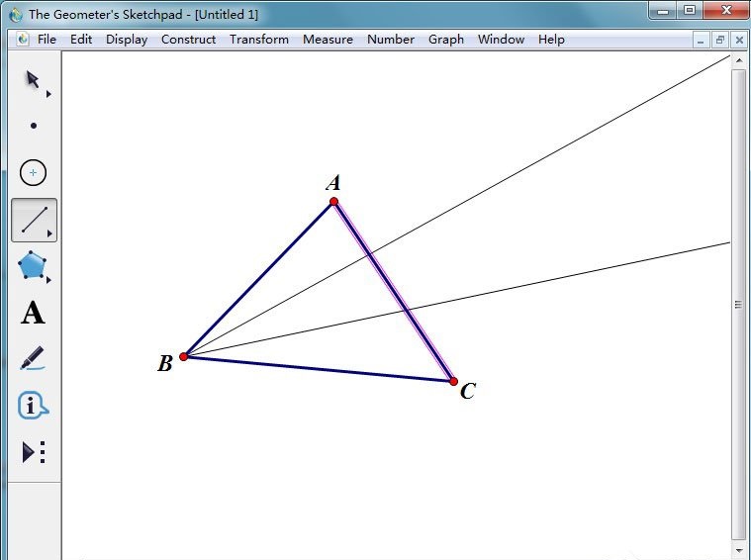Open the Custom Tools menu
The width and height of the screenshot is (751, 560).
[x=34, y=452]
